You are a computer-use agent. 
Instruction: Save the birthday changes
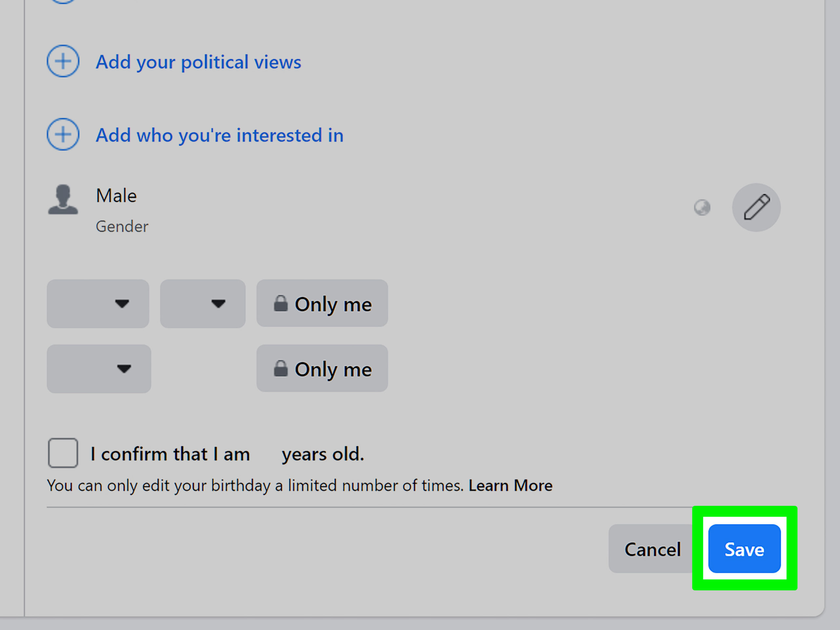pos(744,549)
